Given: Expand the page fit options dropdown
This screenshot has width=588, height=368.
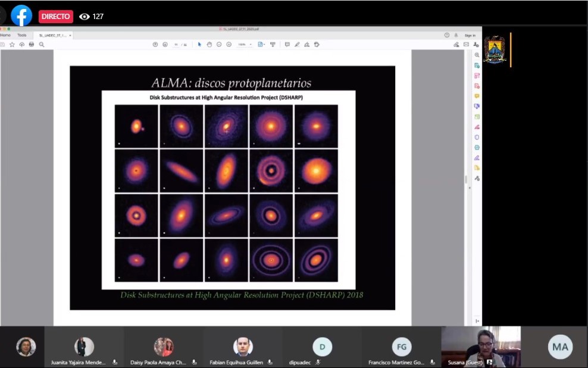Looking at the screenshot, I should [x=261, y=45].
